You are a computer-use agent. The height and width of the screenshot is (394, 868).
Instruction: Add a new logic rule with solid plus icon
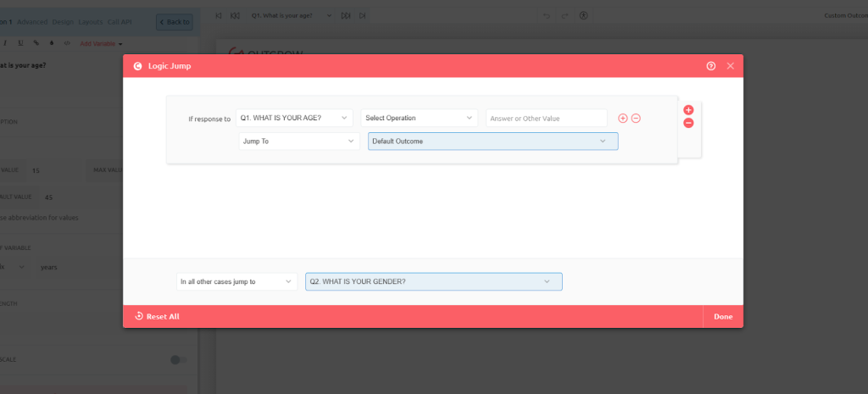tap(688, 110)
